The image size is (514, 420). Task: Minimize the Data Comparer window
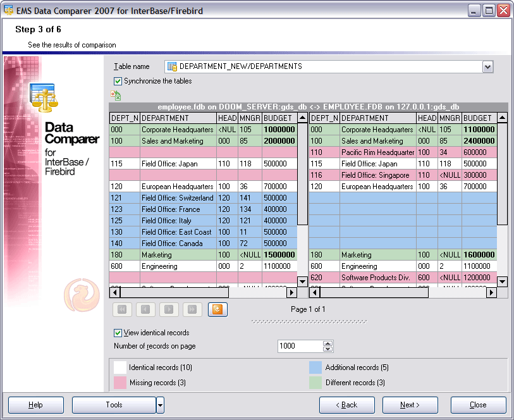[474, 11]
